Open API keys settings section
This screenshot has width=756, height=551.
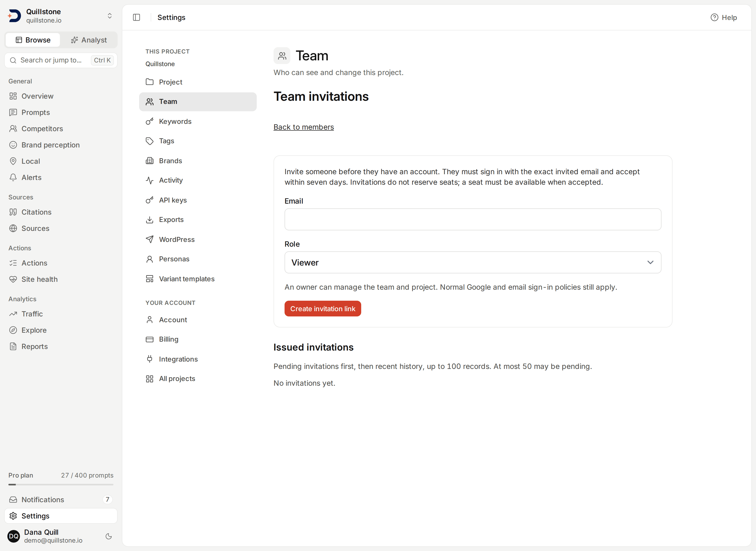click(198, 200)
